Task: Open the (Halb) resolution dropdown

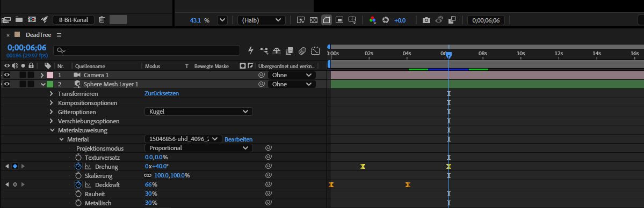Action: point(261,20)
